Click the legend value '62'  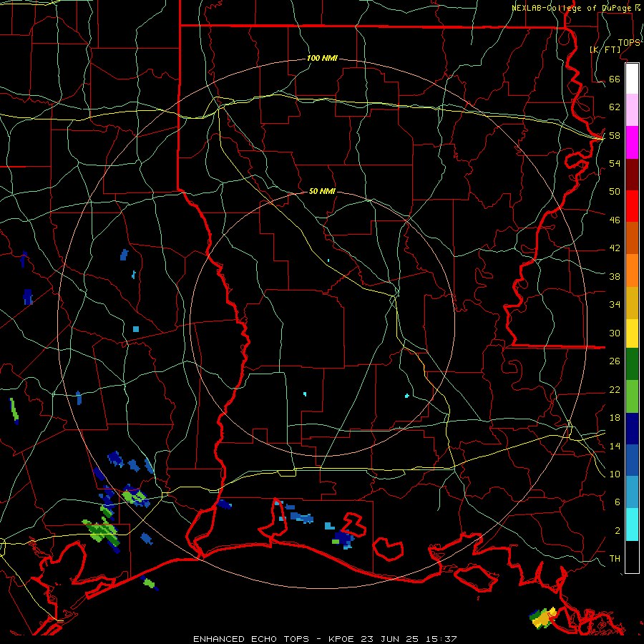pyautogui.click(x=615, y=107)
